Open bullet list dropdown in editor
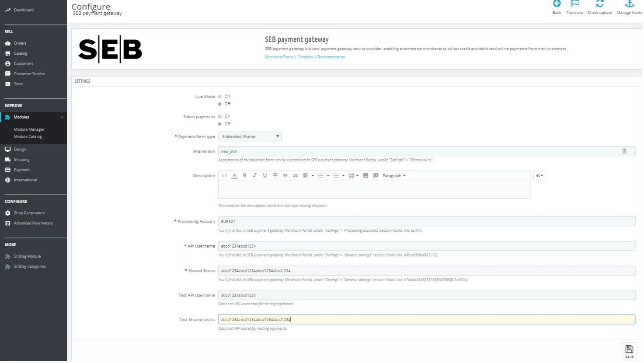 pos(324,176)
